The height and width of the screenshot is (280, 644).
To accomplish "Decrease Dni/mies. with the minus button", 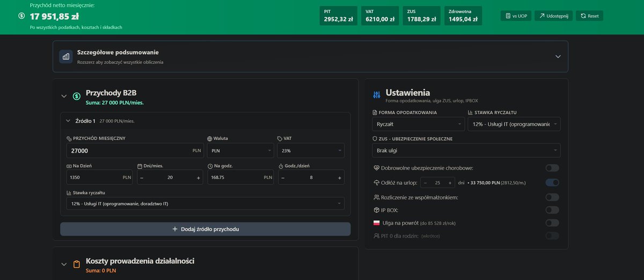I will tap(142, 177).
